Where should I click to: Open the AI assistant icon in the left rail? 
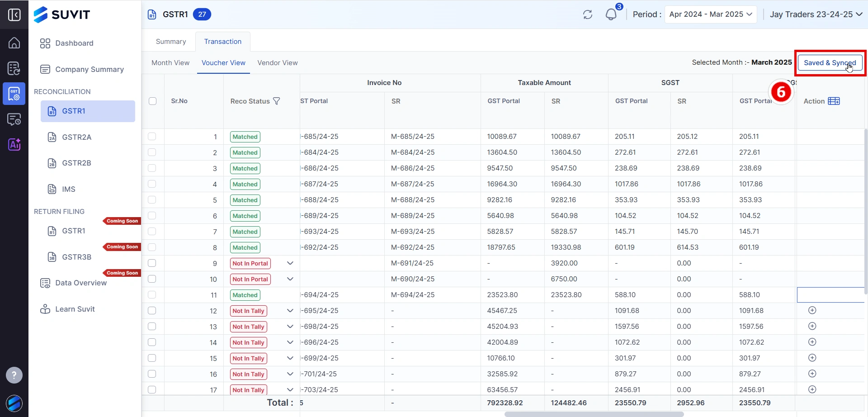click(14, 145)
